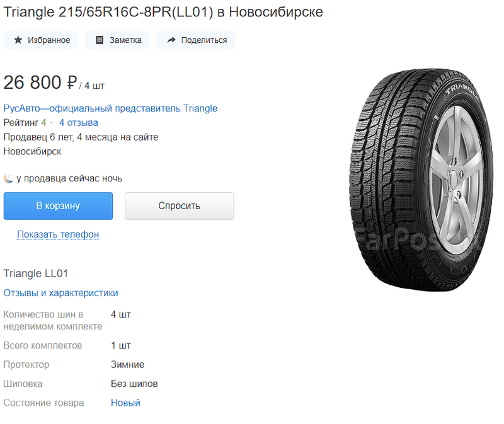Click the moon icon near seller time
Image resolution: width=504 pixels, height=424 pixels.
click(8, 178)
